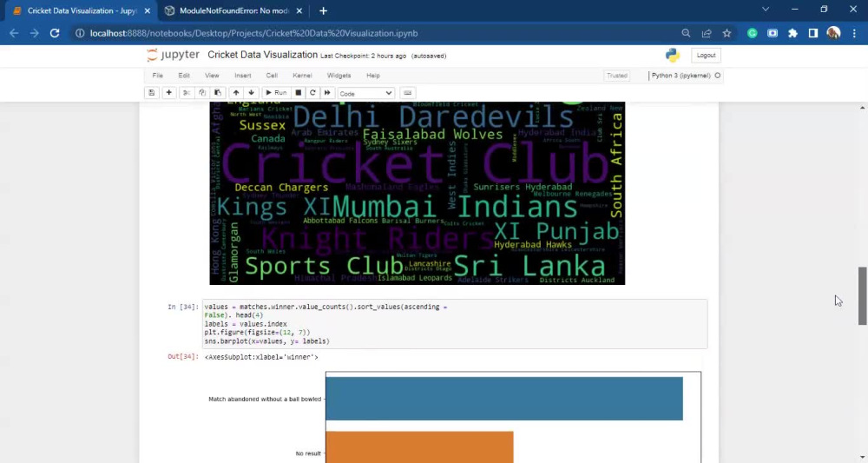Click the In [34] code cell editor
Viewport: 868px width, 463px height.
tap(455, 324)
